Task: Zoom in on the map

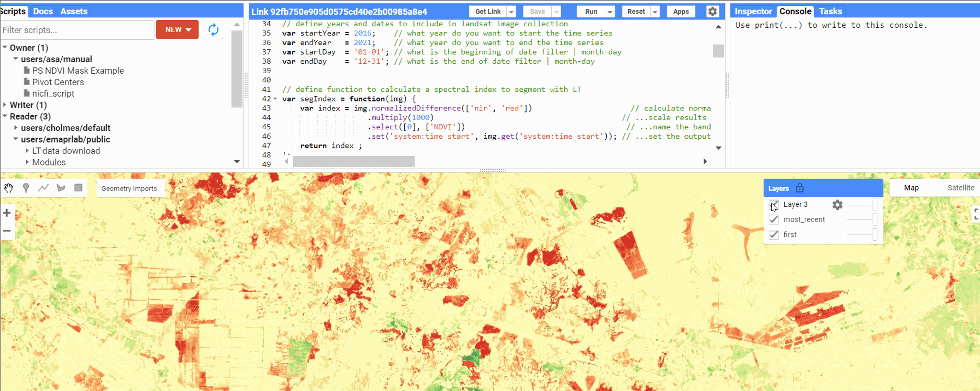Action: click(7, 213)
